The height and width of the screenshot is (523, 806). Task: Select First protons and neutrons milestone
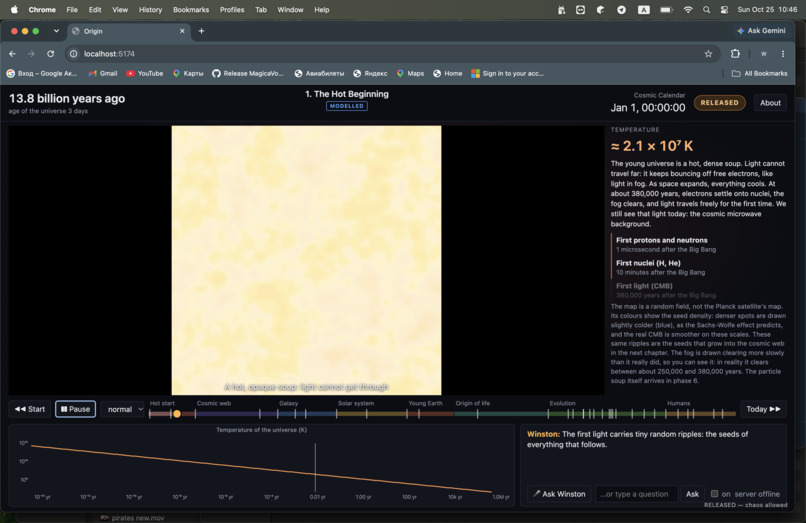tap(666, 244)
